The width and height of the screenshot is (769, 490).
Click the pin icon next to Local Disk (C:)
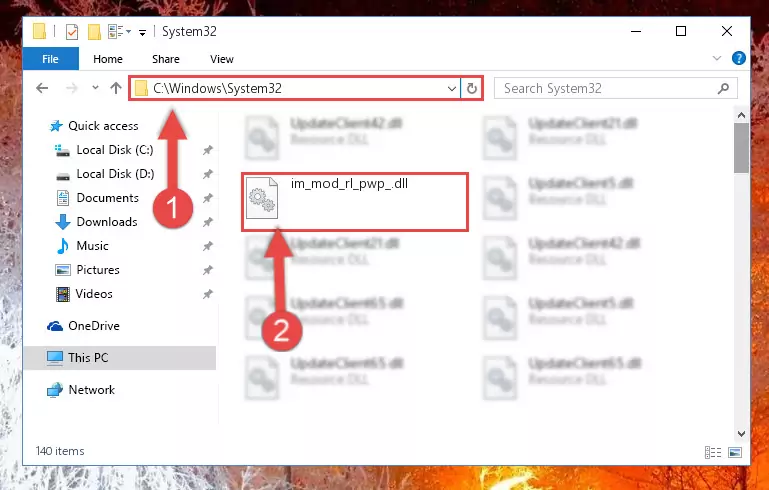point(208,150)
